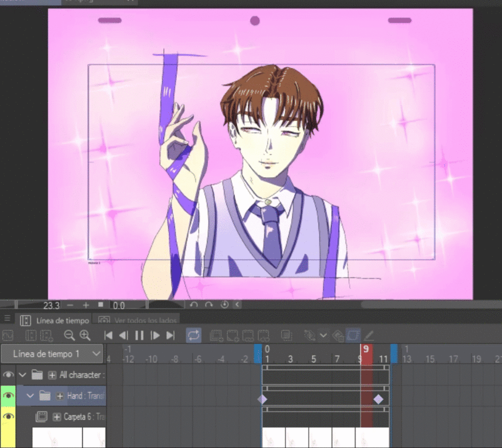The height and width of the screenshot is (448, 502).
Task: Zoom out canvas with minus button
Action: click(71, 305)
